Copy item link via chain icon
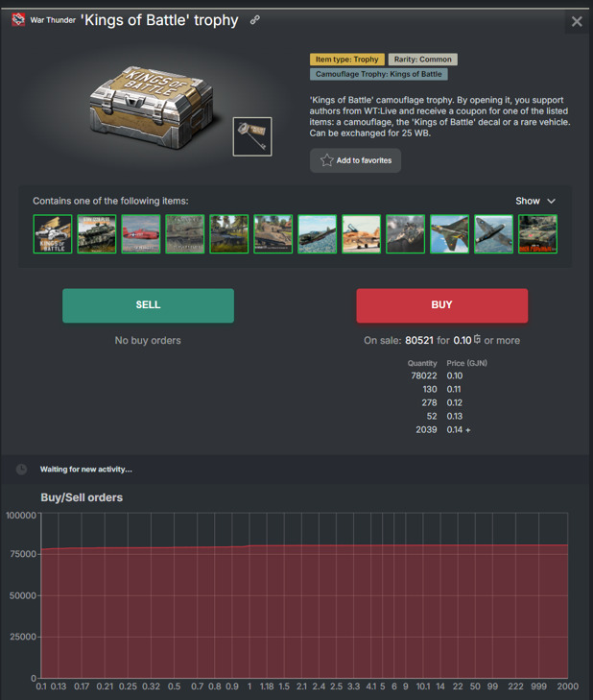 point(255,20)
